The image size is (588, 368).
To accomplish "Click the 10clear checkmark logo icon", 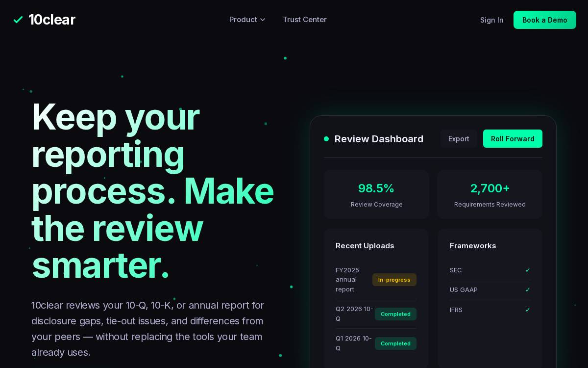I will (x=18, y=20).
